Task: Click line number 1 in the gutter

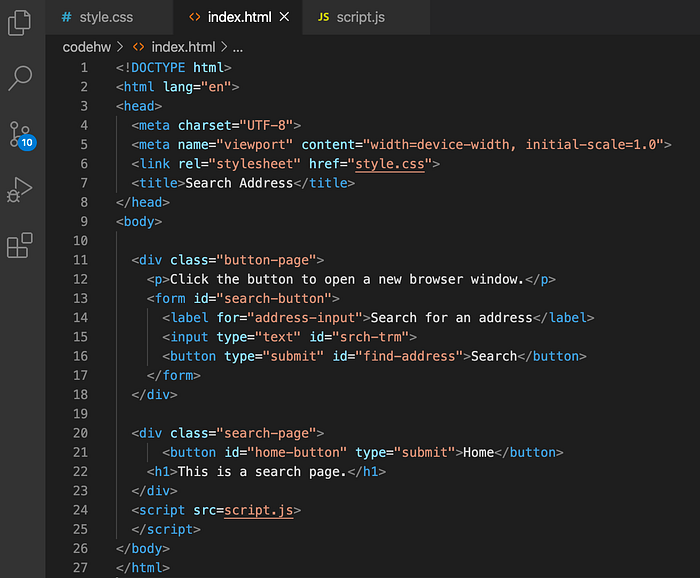Action: click(84, 68)
